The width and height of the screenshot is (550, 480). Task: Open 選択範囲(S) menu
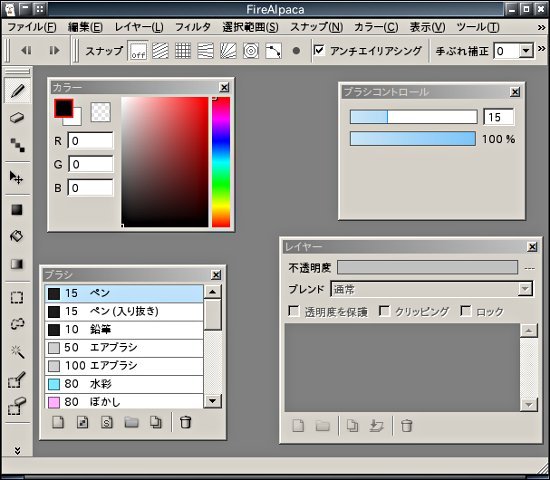coord(250,27)
